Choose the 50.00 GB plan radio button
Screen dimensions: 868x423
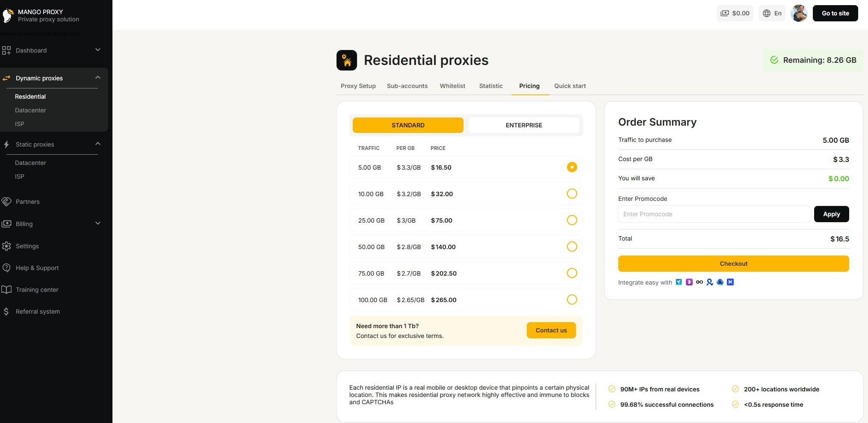click(572, 247)
